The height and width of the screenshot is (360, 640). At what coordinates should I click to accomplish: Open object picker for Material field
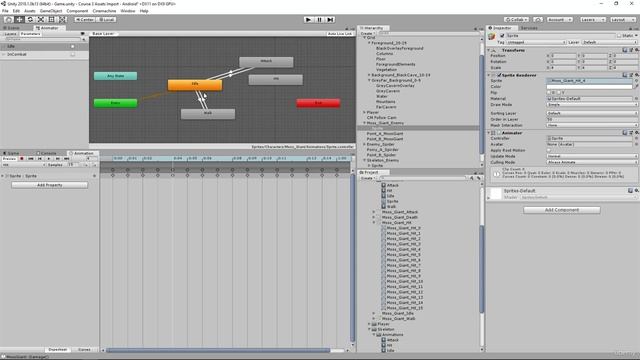636,99
